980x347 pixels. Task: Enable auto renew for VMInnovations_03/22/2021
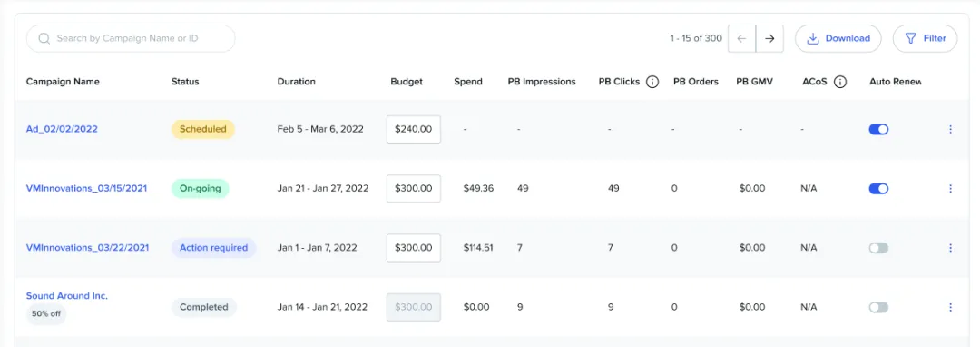(878, 248)
